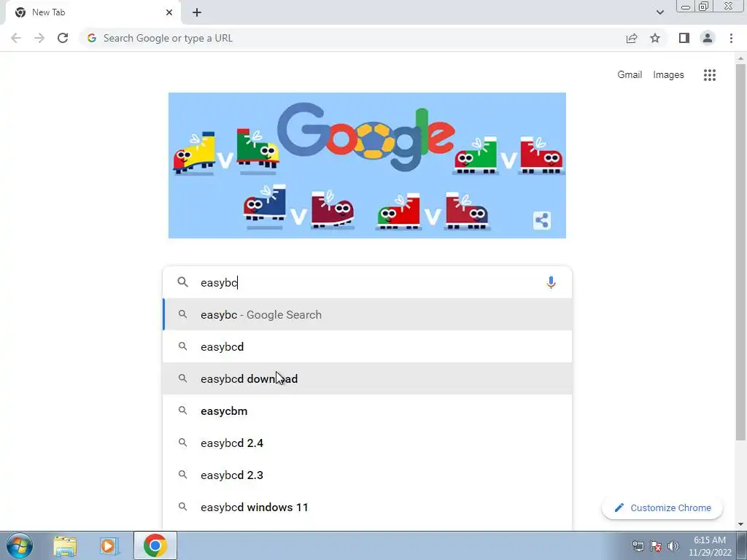
Task: Click the taskbar clock showing 6:15 AM
Action: tap(709, 546)
